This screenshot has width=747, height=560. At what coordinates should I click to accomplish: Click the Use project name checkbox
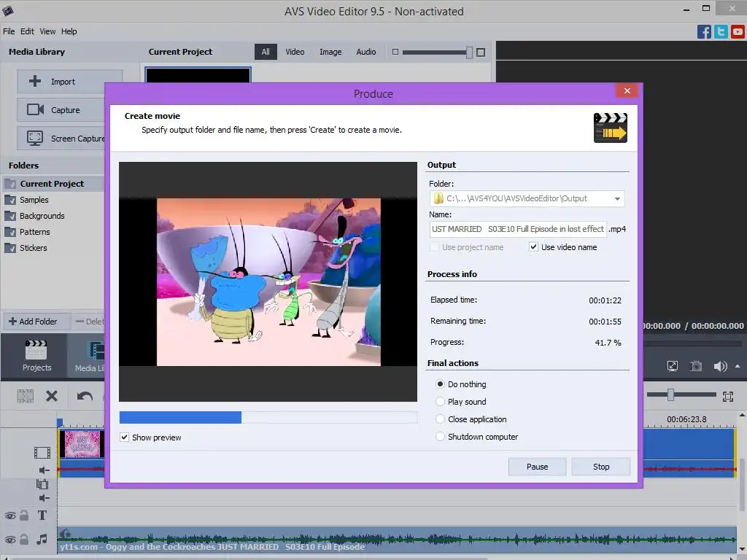click(434, 246)
